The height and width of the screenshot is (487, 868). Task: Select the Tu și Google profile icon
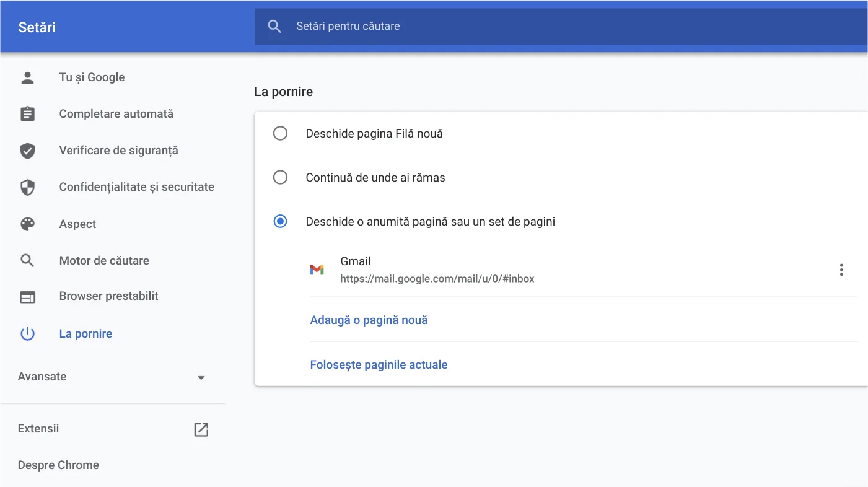coord(27,77)
